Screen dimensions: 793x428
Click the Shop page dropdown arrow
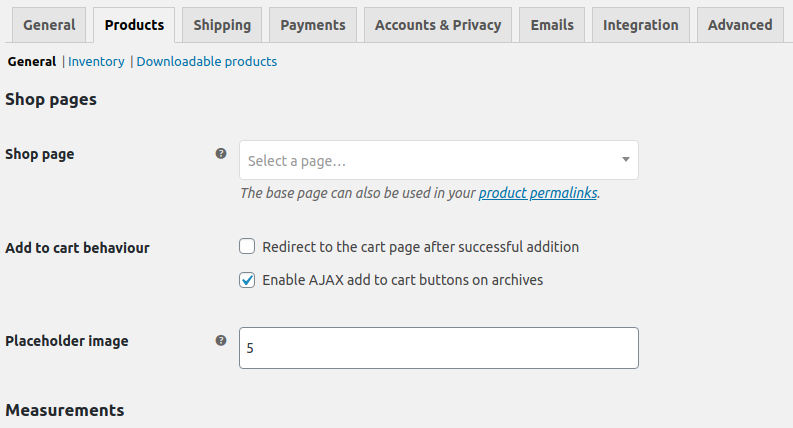[x=625, y=160]
